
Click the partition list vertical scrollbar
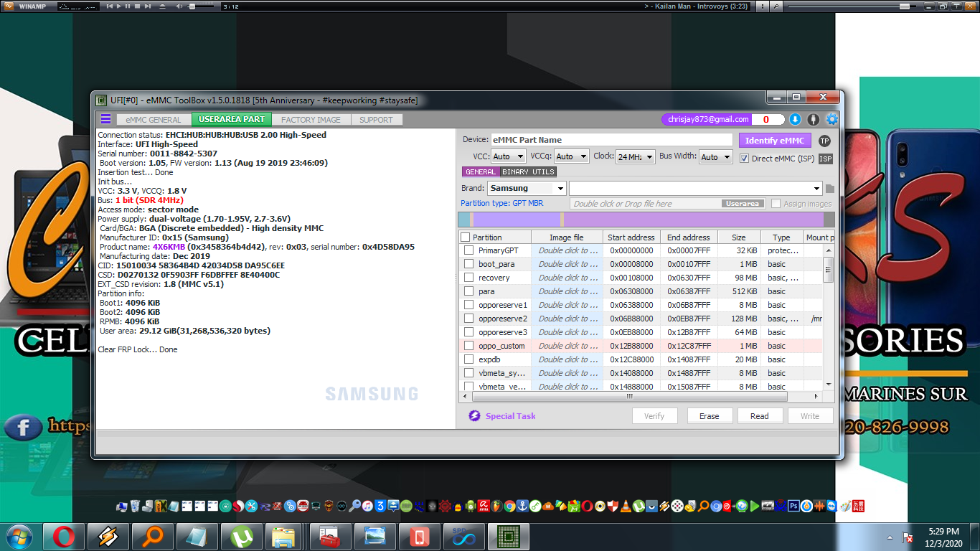(829, 317)
